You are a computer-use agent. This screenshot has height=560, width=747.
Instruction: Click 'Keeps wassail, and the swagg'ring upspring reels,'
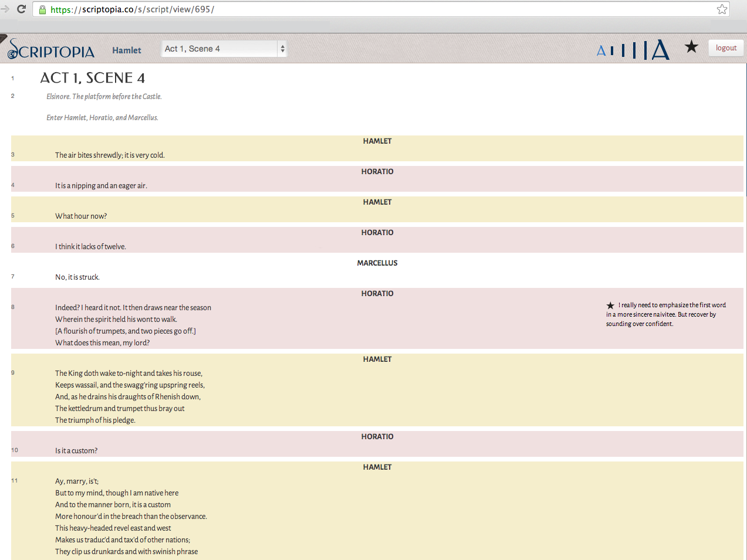click(130, 385)
